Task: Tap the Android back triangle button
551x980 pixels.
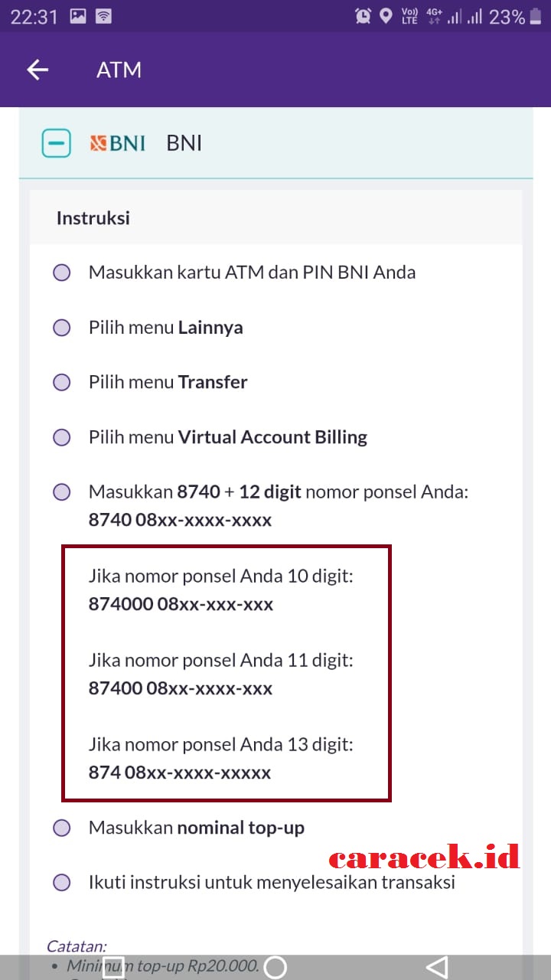Action: pyautogui.click(x=436, y=967)
